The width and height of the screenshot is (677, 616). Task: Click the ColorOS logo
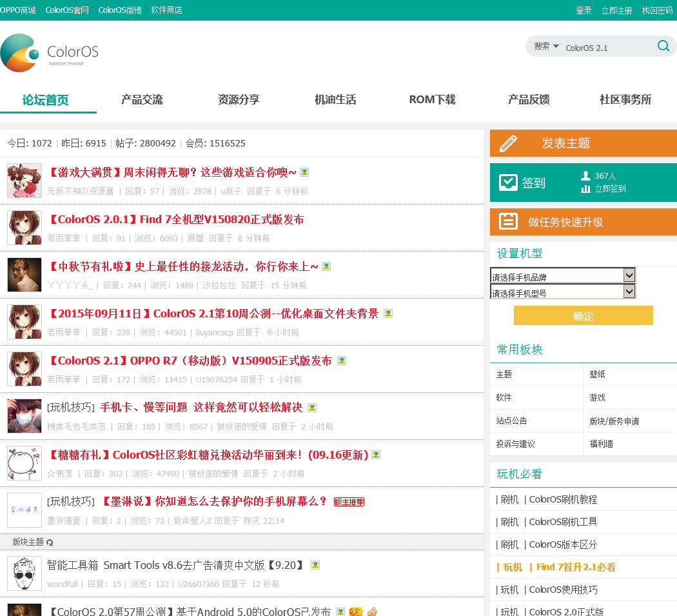[x=50, y=53]
